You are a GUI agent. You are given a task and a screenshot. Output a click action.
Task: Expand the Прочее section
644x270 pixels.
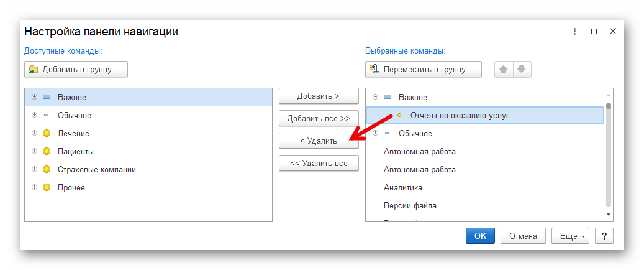coord(35,187)
